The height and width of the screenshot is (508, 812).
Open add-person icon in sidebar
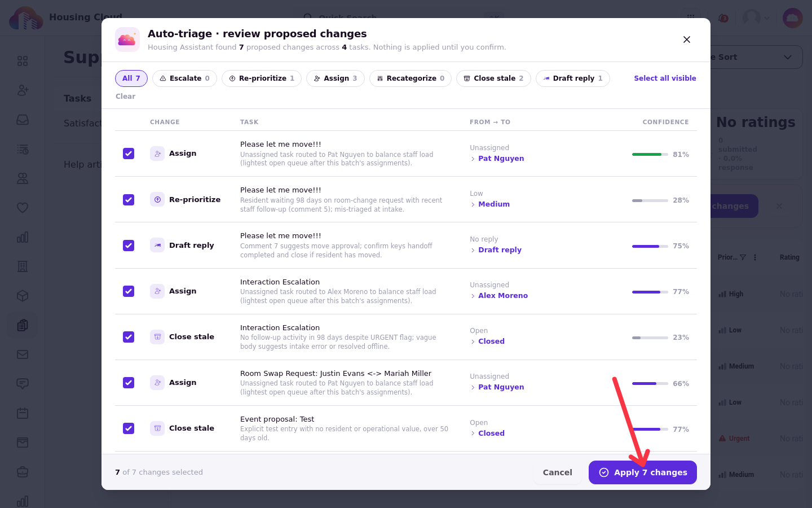[23, 90]
